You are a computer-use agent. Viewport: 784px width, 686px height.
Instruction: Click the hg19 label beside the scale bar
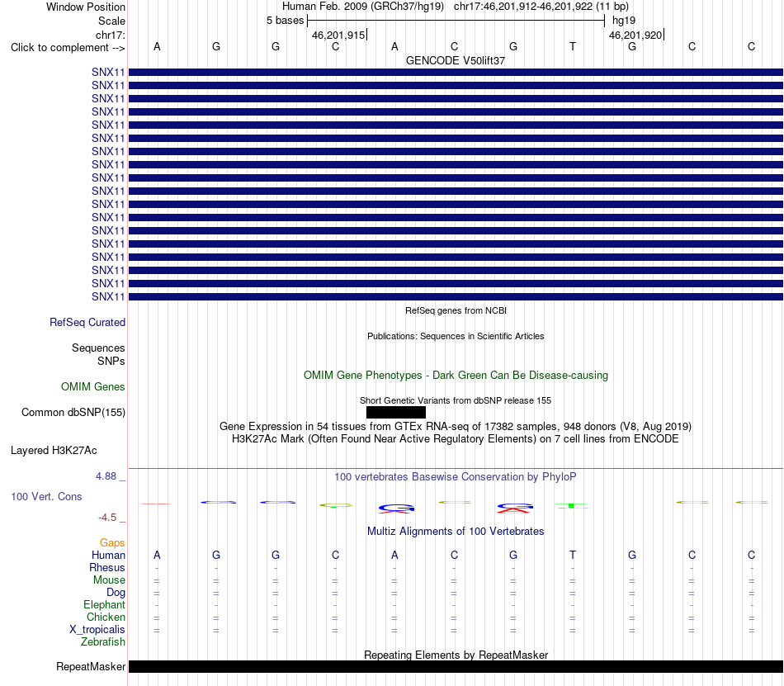point(624,21)
